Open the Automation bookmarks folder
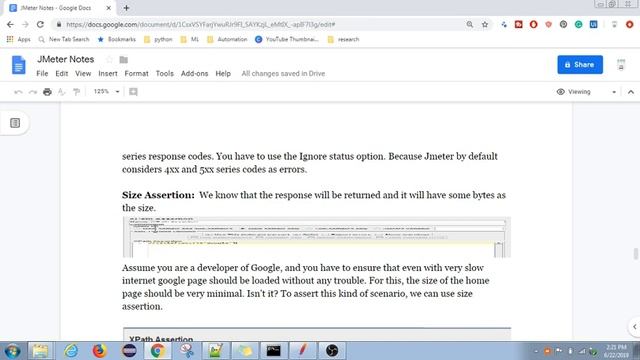This screenshot has height=360, width=640. pos(227,40)
